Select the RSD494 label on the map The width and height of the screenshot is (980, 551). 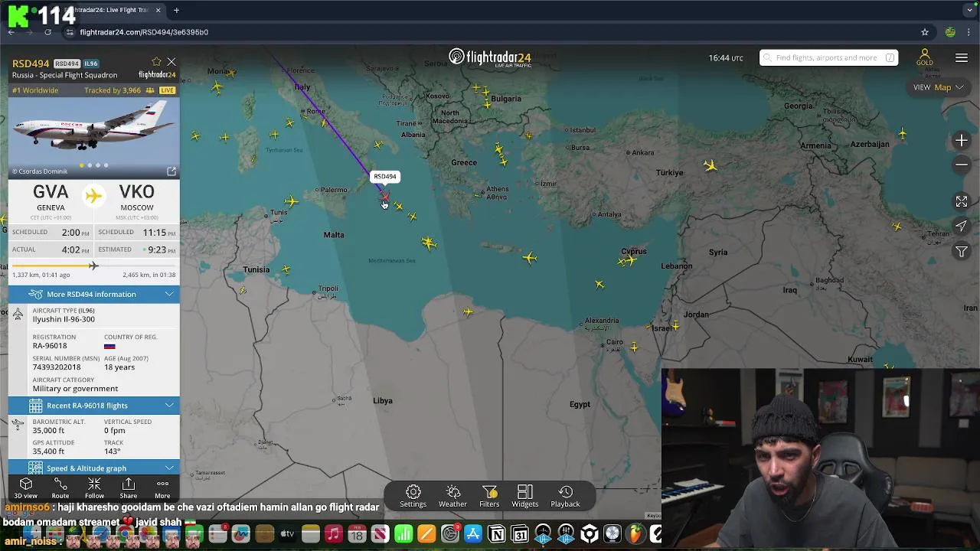tap(385, 176)
